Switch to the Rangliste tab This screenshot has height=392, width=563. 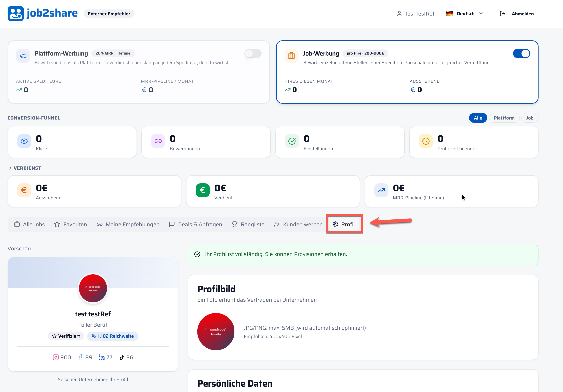248,224
